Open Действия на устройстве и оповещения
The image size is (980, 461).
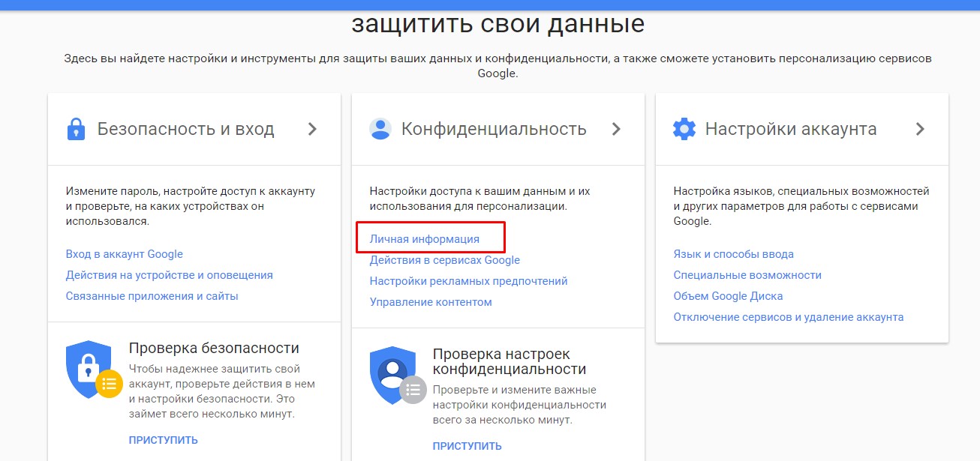coord(169,275)
